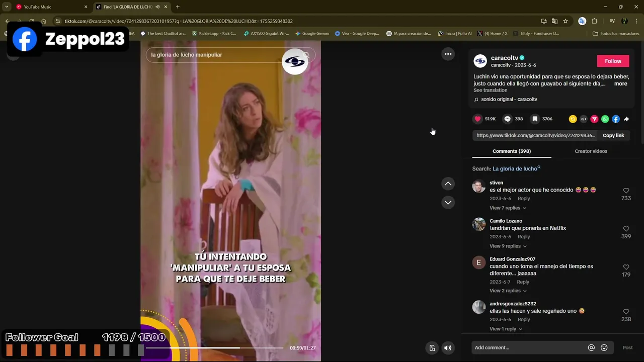Seek along the video progress bar
Viewport: 644px width, 362px height.
click(214, 347)
